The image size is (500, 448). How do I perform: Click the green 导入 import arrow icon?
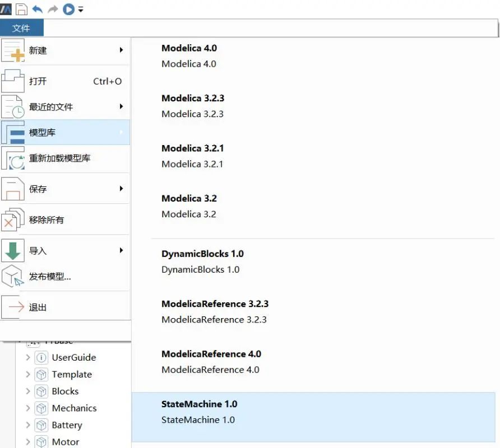click(x=13, y=250)
